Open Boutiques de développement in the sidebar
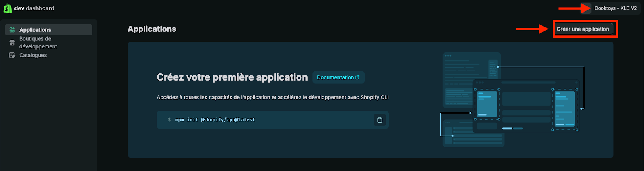The height and width of the screenshot is (171, 644). click(x=38, y=43)
